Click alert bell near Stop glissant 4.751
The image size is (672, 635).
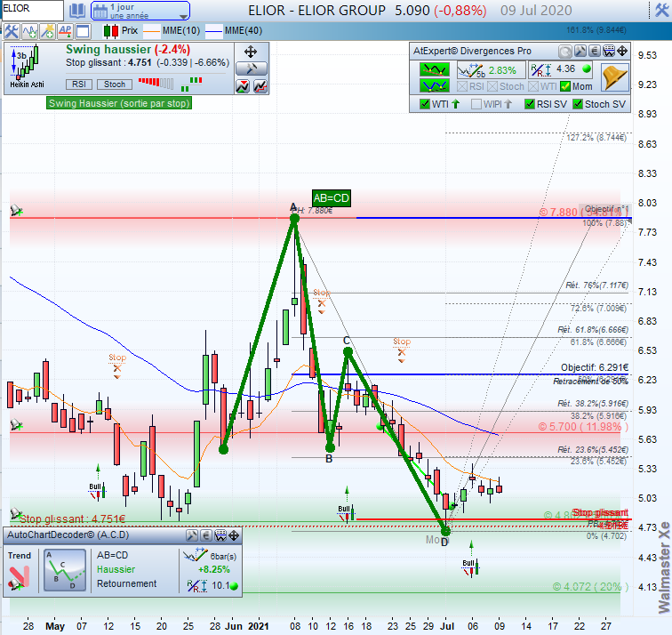pos(16,513)
